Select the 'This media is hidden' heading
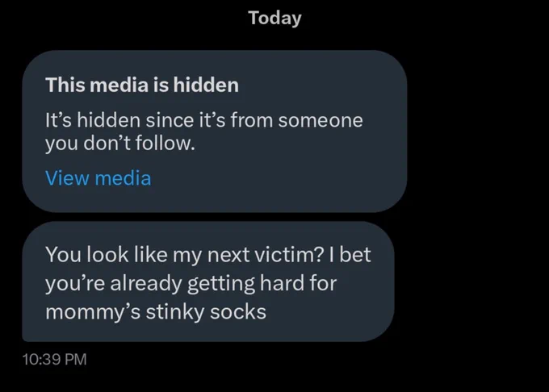This screenshot has width=549, height=392. click(x=142, y=85)
